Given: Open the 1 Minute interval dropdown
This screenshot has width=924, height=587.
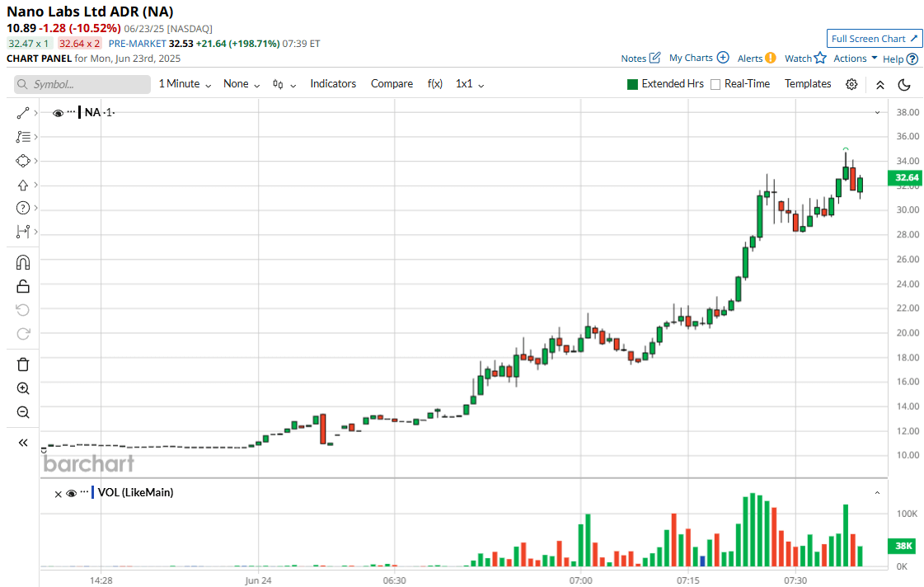Looking at the screenshot, I should click(x=185, y=84).
